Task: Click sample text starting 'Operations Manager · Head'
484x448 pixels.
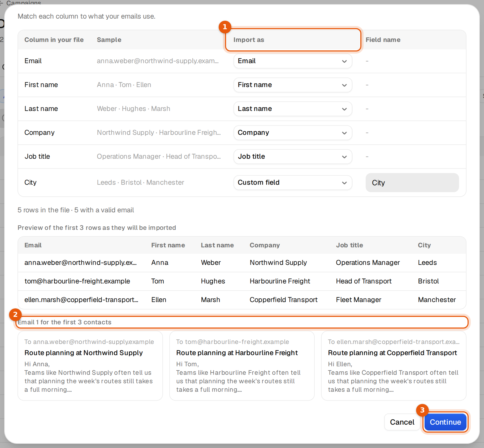Action: [x=159, y=157]
